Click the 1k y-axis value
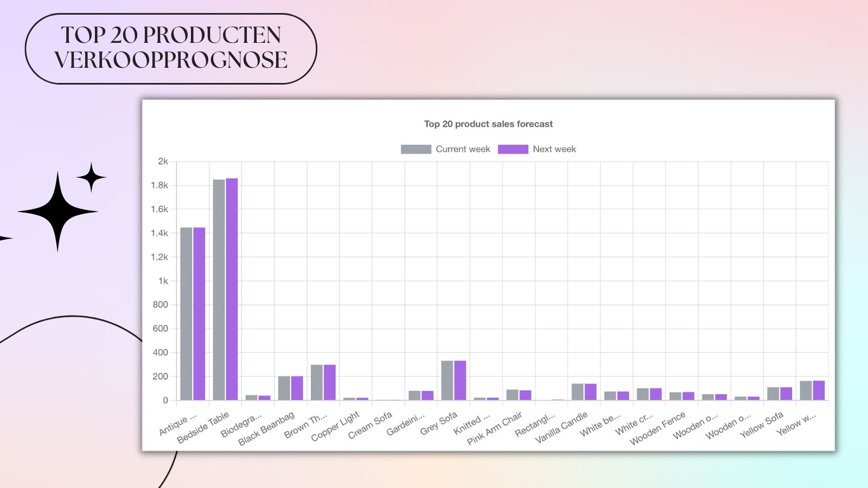This screenshot has height=488, width=868. pos(163,281)
